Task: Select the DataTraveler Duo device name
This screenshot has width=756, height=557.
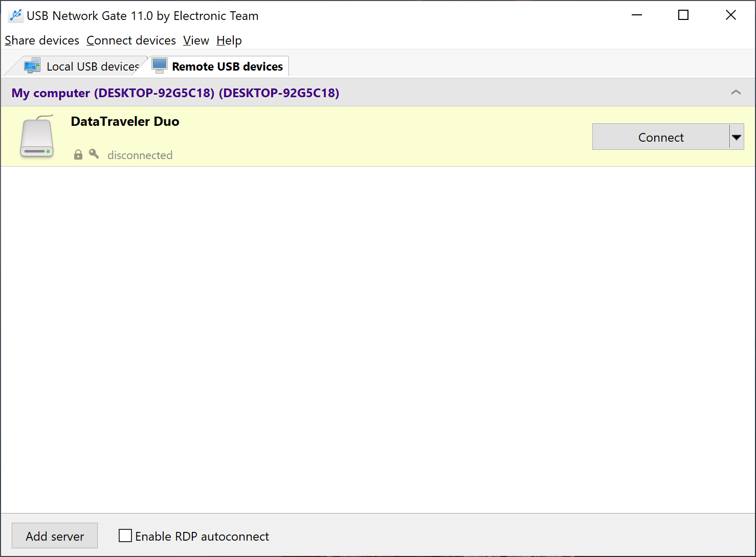Action: 125,122
